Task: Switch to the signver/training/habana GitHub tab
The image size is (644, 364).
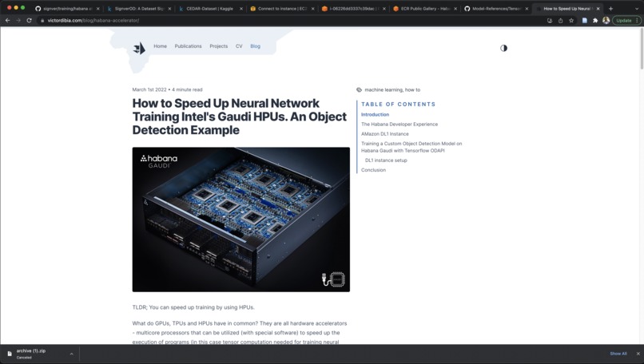Action: click(67, 8)
